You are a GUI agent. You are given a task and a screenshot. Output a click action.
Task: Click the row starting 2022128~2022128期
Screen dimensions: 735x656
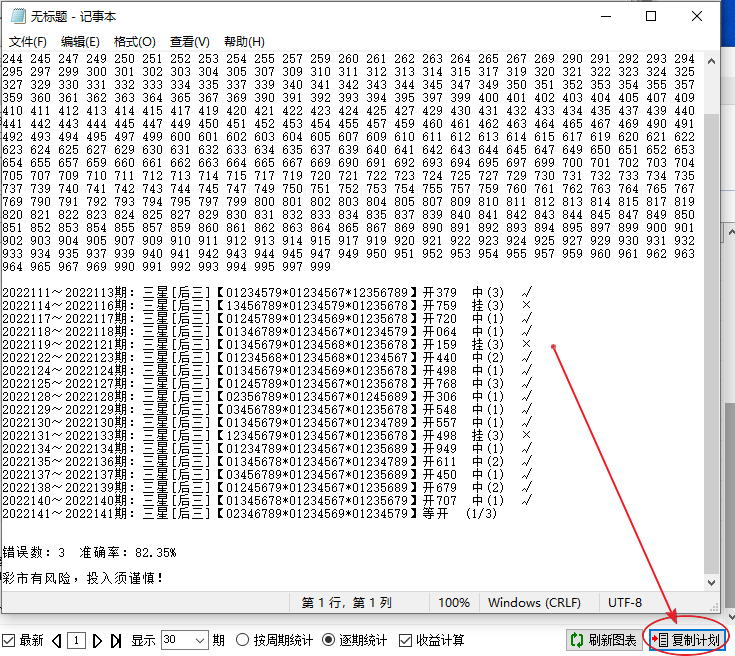267,397
